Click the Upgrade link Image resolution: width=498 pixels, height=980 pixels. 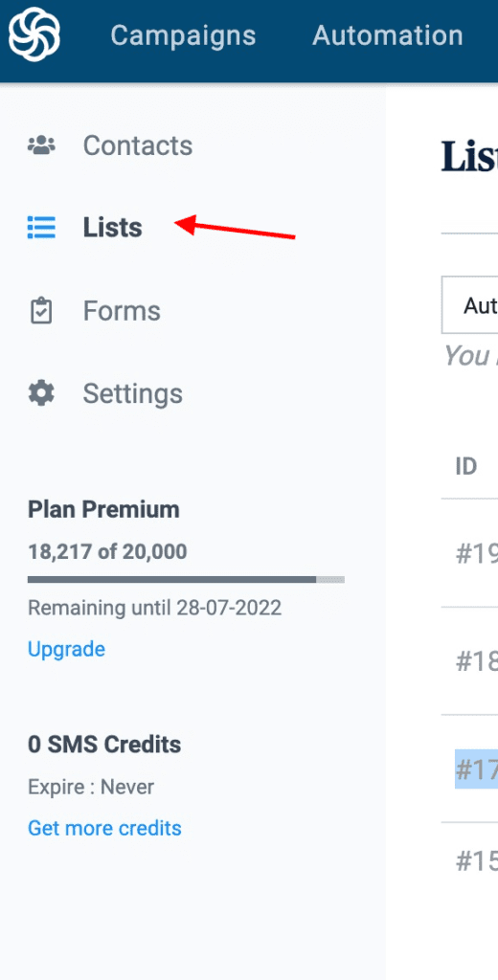(x=66, y=650)
